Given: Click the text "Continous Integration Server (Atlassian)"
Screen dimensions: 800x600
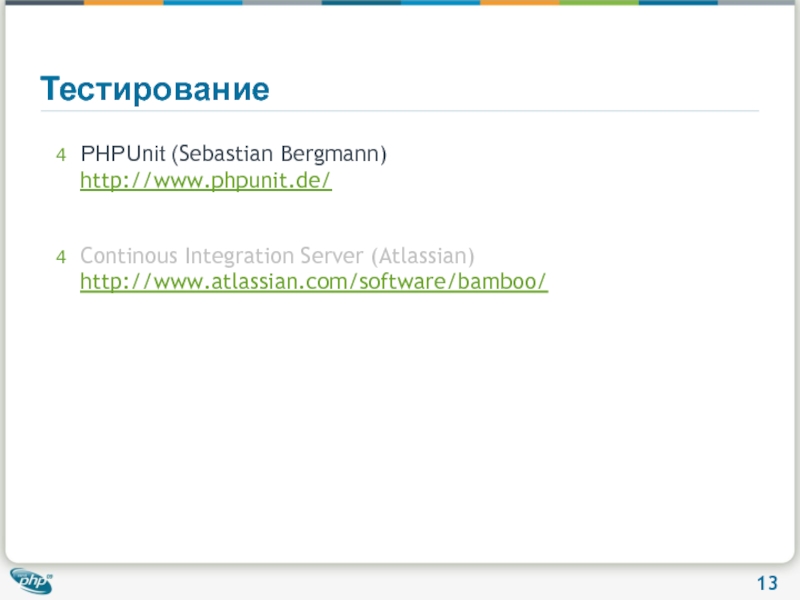Looking at the screenshot, I should tap(277, 256).
